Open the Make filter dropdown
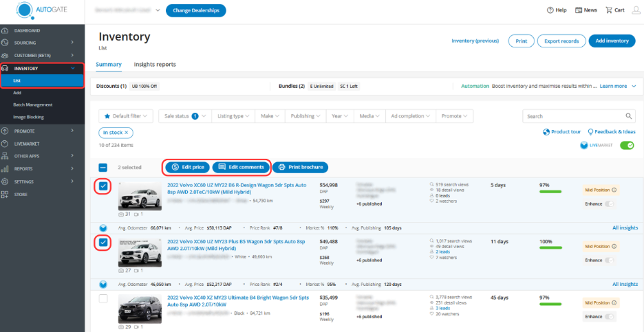The image size is (644, 332). [270, 116]
